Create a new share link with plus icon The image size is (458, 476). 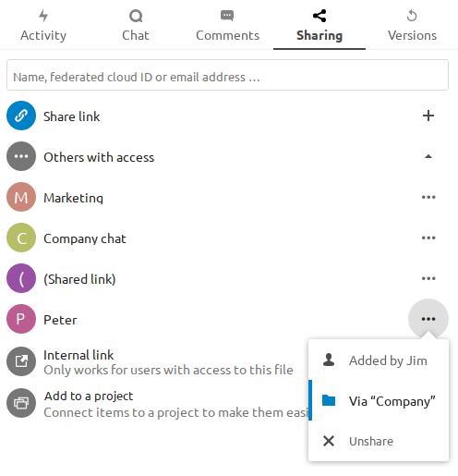tap(428, 116)
